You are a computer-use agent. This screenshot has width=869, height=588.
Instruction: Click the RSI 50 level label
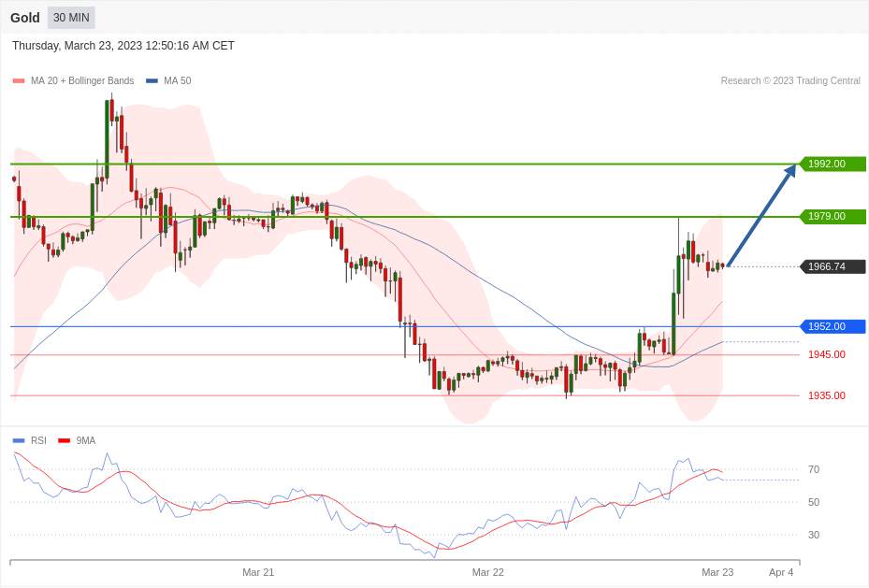pyautogui.click(x=814, y=502)
